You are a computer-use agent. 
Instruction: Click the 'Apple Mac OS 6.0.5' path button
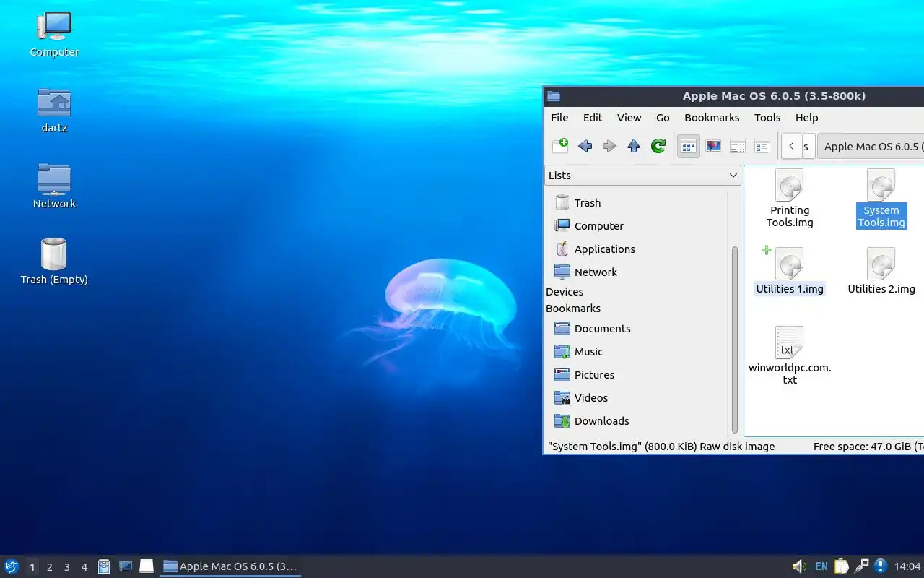point(871,146)
